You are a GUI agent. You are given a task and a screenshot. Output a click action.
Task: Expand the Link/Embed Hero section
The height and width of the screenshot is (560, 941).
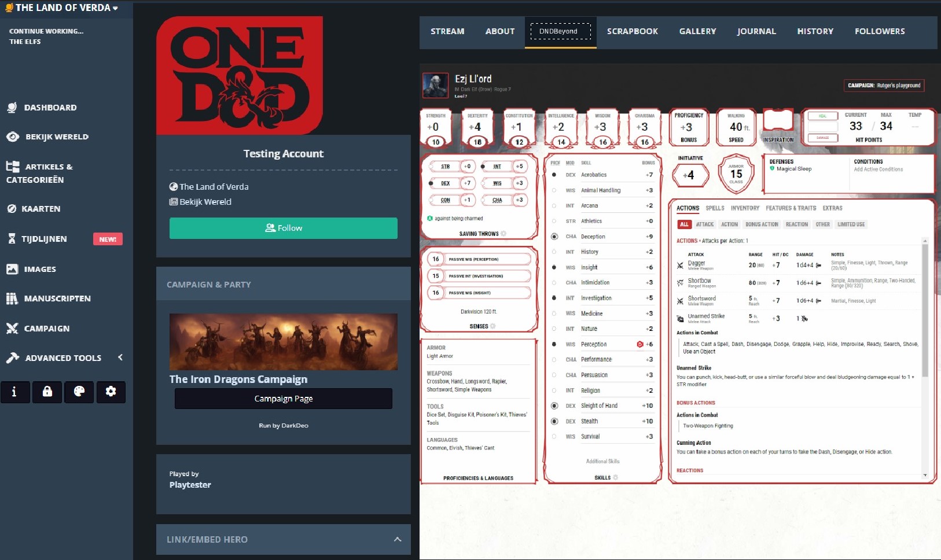tap(284, 539)
